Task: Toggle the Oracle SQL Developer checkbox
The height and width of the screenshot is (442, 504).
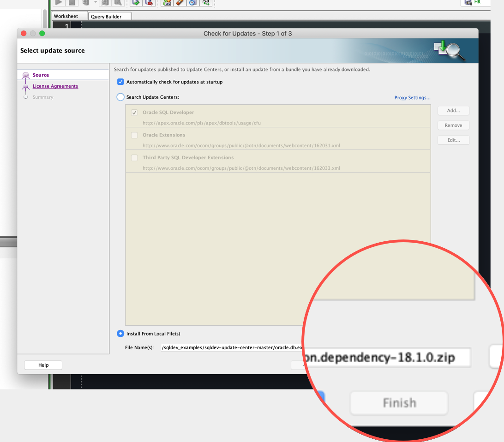Action: tap(134, 113)
